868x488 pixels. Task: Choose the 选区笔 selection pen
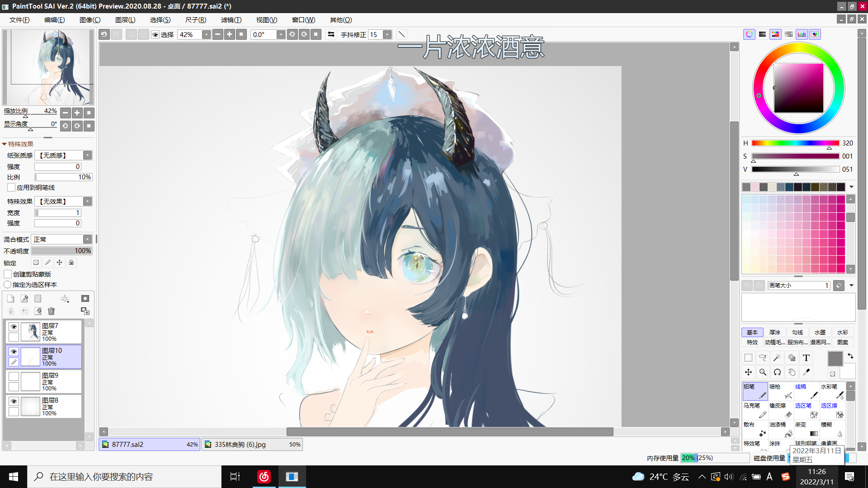pos(807,410)
